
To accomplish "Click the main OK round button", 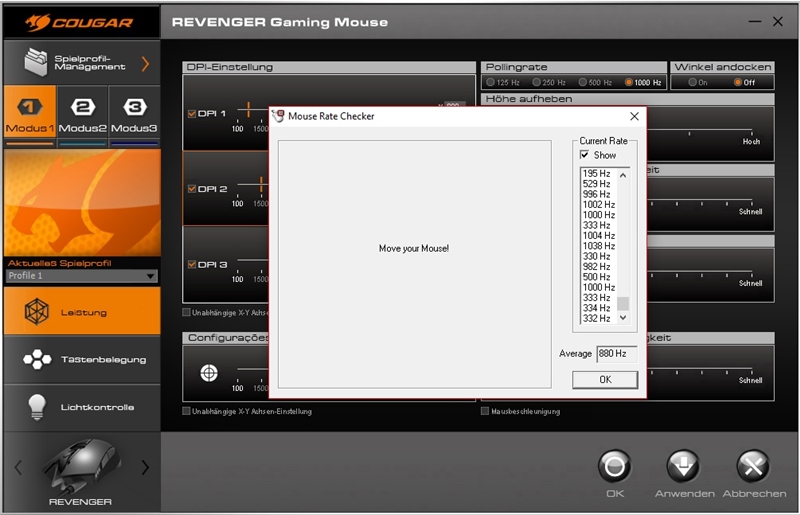I will click(x=615, y=466).
